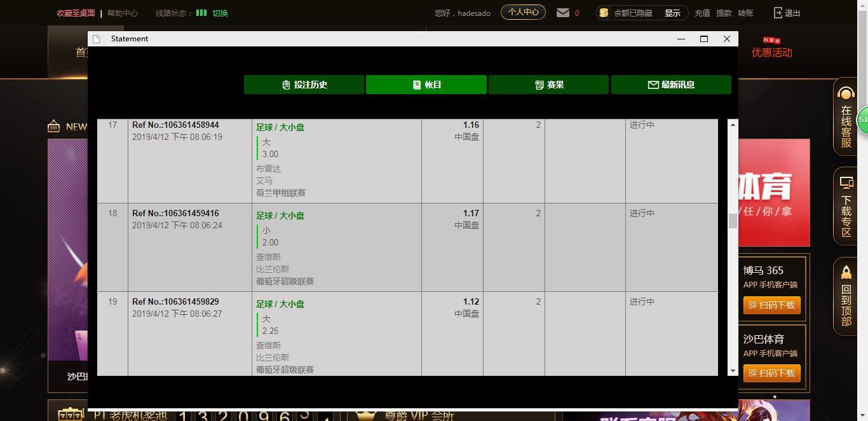
Task: Click 扫码下载 button under 博马 365
Action: coord(771,305)
